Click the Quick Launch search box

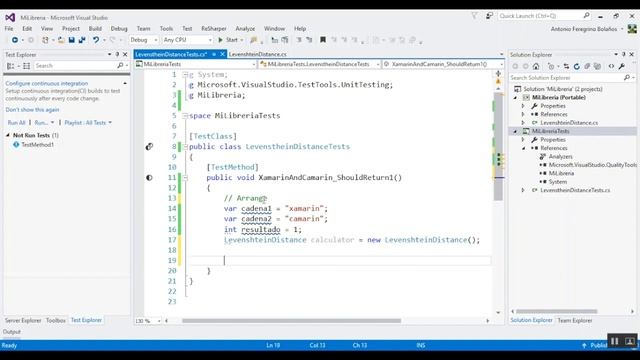(544, 16)
